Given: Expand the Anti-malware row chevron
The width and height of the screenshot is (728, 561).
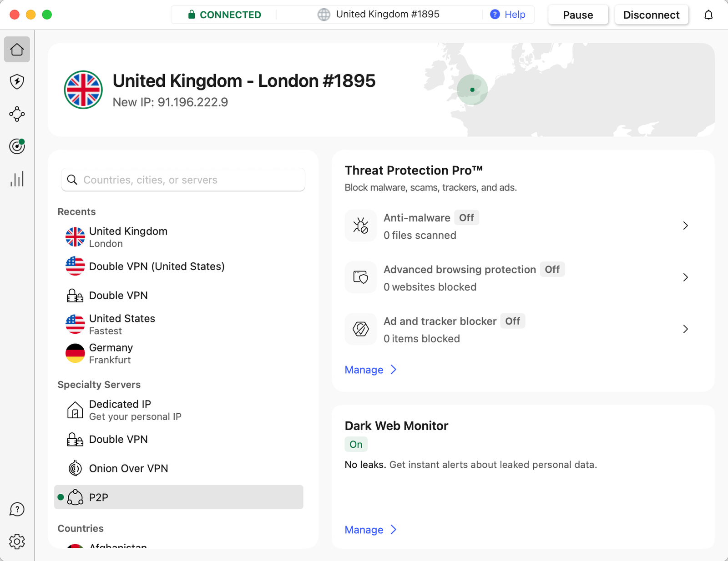Looking at the screenshot, I should [685, 225].
